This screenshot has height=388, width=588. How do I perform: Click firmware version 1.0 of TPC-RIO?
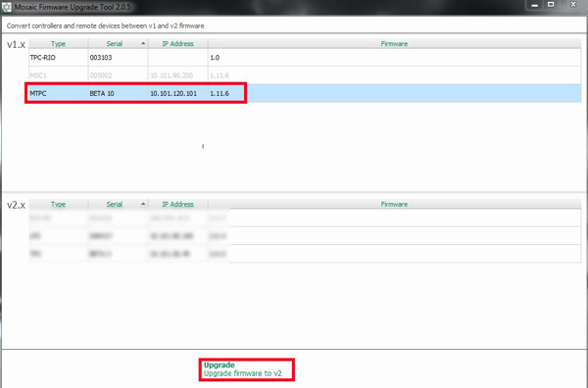click(x=215, y=58)
